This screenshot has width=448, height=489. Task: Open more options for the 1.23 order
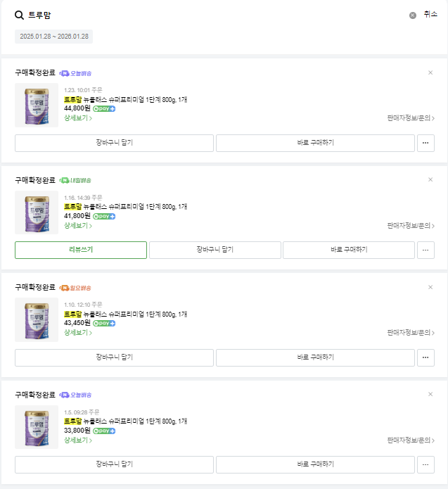point(425,143)
